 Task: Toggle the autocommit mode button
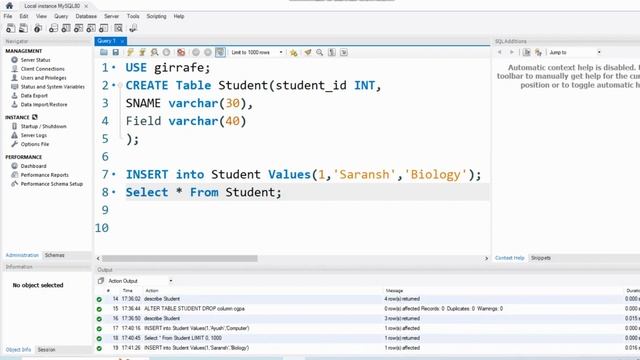click(x=220, y=52)
